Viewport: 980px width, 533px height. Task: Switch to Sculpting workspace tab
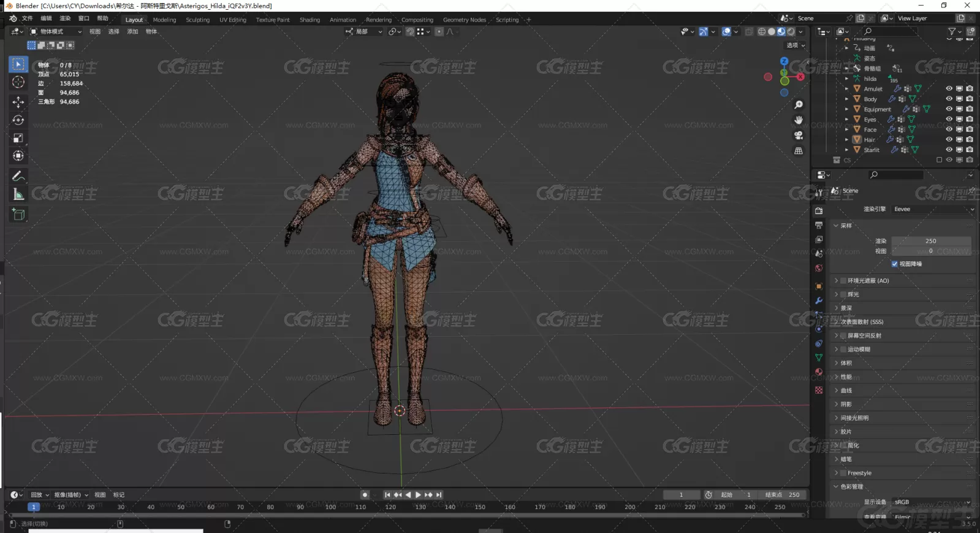coord(197,20)
